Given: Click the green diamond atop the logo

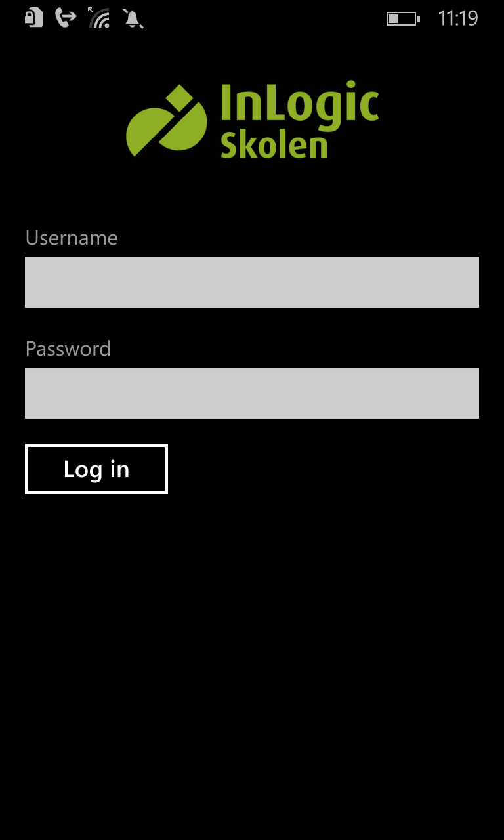Looking at the screenshot, I should [x=179, y=99].
